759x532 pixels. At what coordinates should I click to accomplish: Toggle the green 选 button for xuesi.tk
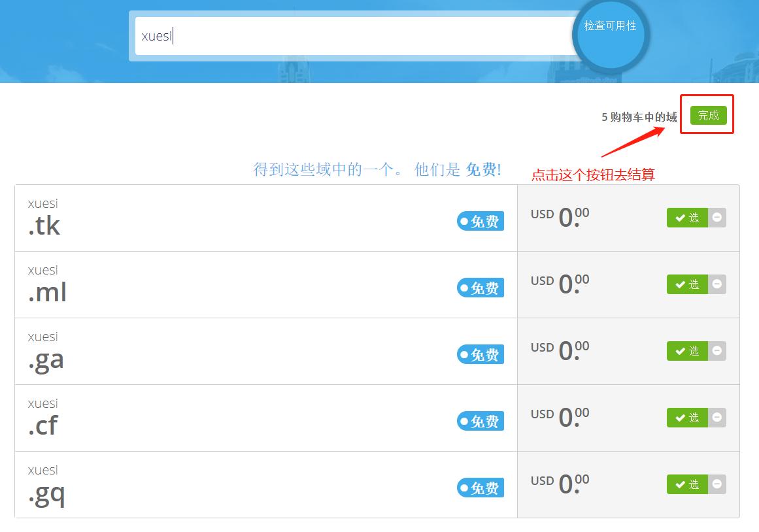point(687,218)
